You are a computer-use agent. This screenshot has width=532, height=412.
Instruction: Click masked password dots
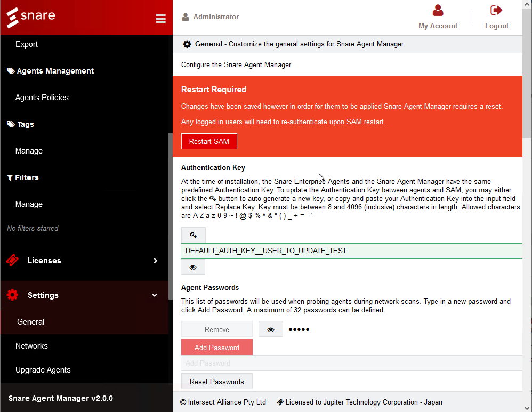tap(299, 329)
